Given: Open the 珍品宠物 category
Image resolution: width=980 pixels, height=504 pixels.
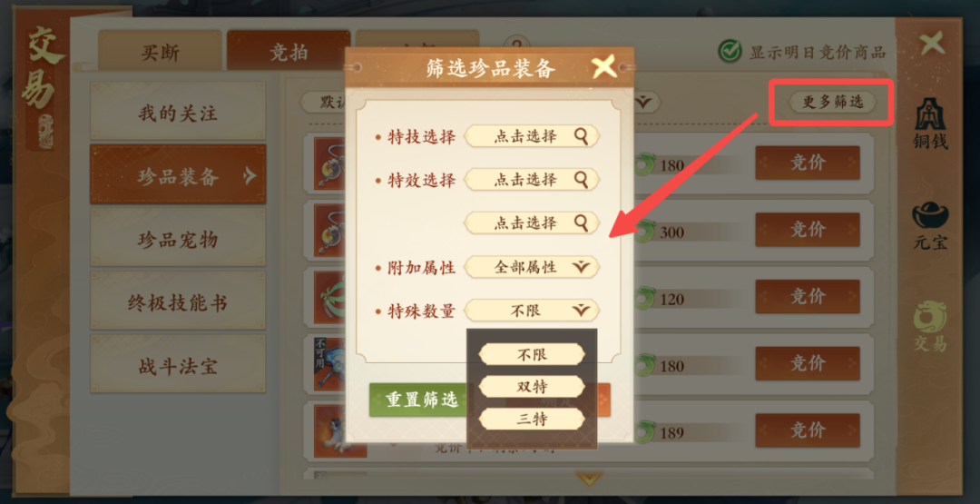Looking at the screenshot, I should click(x=178, y=240).
